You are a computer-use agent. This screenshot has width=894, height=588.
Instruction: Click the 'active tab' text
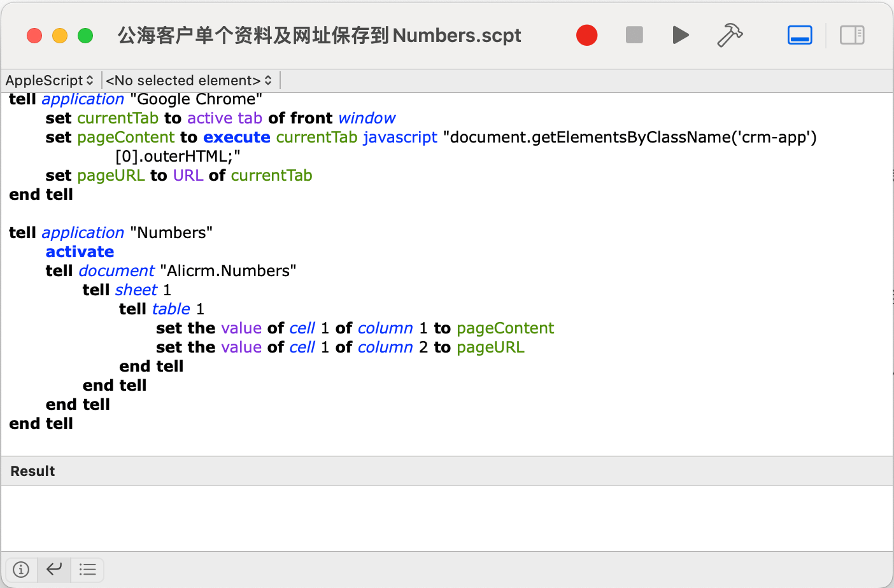[225, 118]
